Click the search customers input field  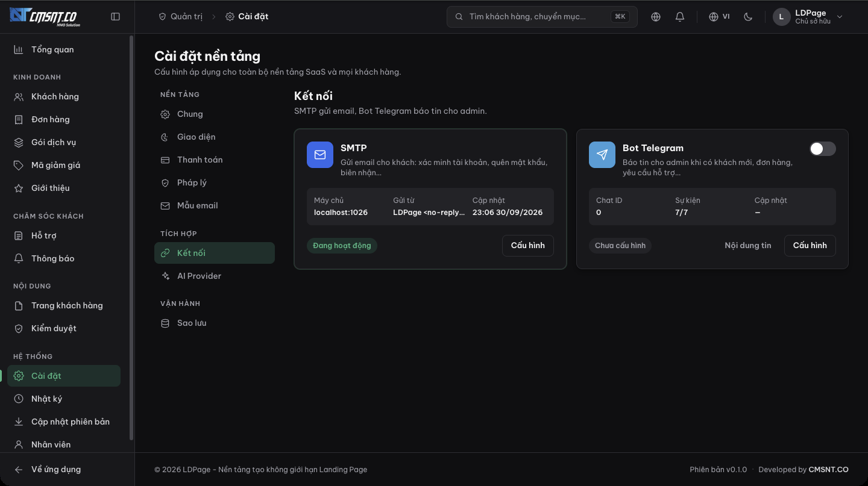(x=542, y=17)
